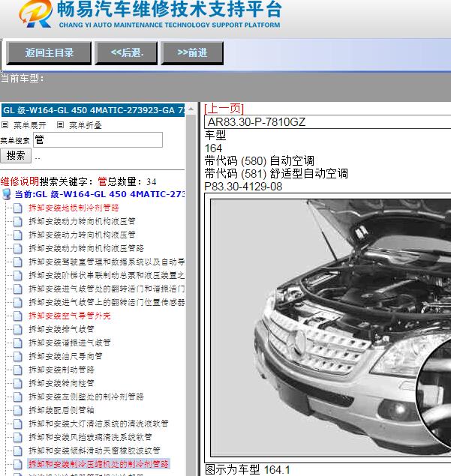Image resolution: width=451 pixels, height=476 pixels.
Task: Click page icon for 拆卸安装驾驶室管理和数据系统
Action: (x=18, y=262)
